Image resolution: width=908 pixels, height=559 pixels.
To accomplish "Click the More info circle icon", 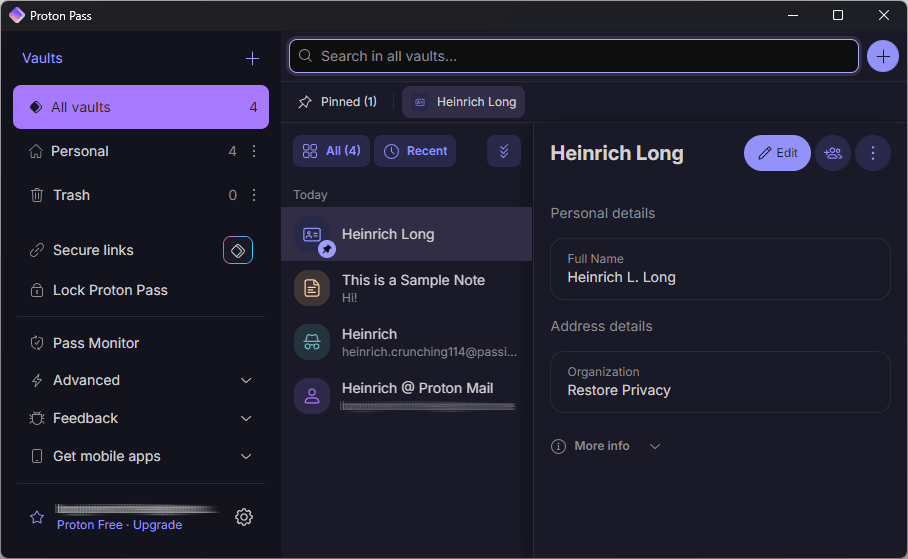I will [558, 446].
